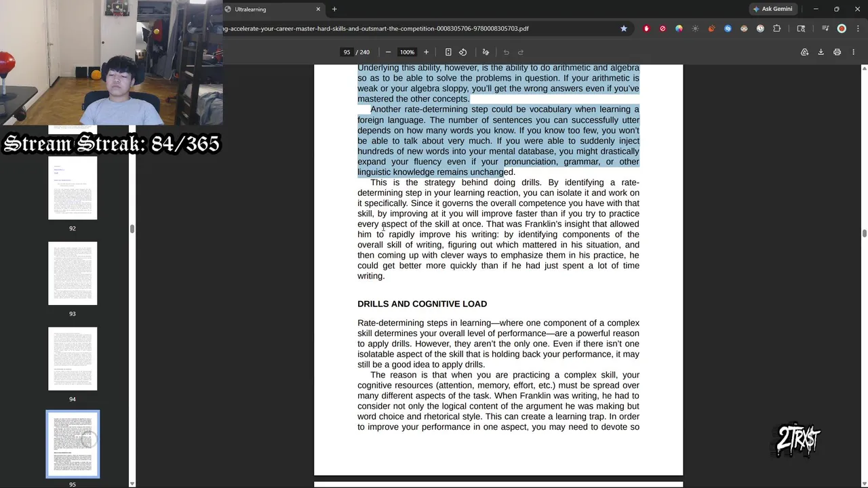Open PDF viewer more actions menu
Screen dimensions: 868x488
pos(853,52)
